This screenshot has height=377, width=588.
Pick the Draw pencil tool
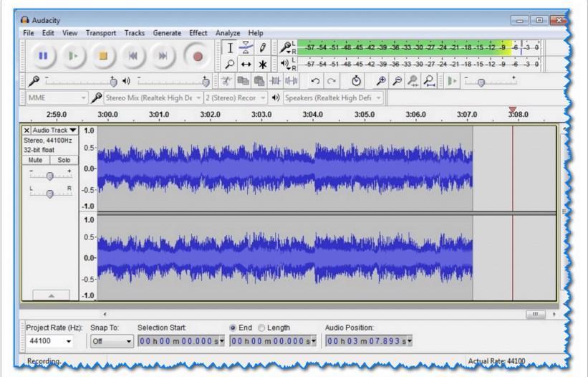pos(263,47)
